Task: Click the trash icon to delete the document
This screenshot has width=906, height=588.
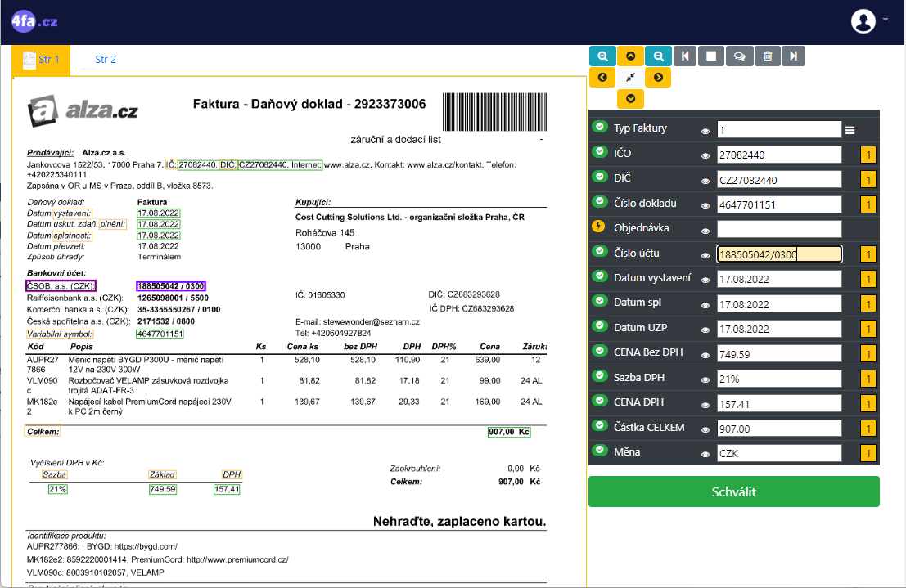Action: (x=767, y=56)
